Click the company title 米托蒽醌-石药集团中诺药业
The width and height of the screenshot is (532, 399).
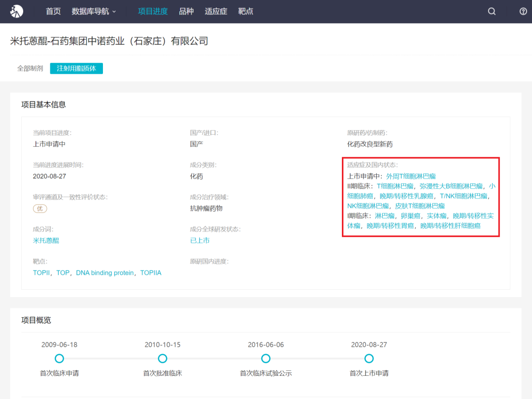click(x=109, y=41)
